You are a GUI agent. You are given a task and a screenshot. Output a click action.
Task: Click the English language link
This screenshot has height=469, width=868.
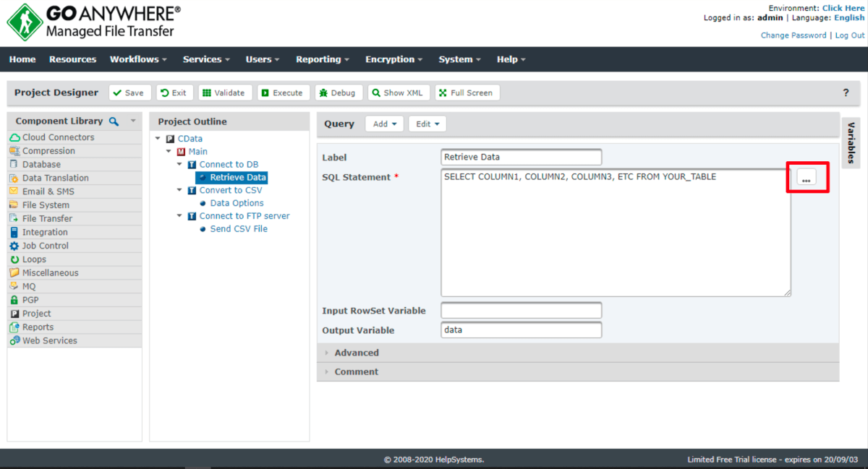click(x=849, y=17)
